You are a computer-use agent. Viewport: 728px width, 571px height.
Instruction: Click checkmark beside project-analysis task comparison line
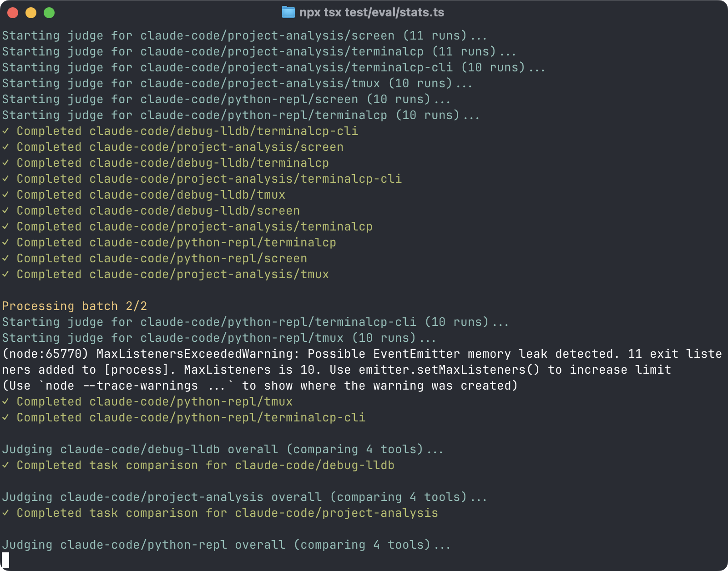click(5, 513)
